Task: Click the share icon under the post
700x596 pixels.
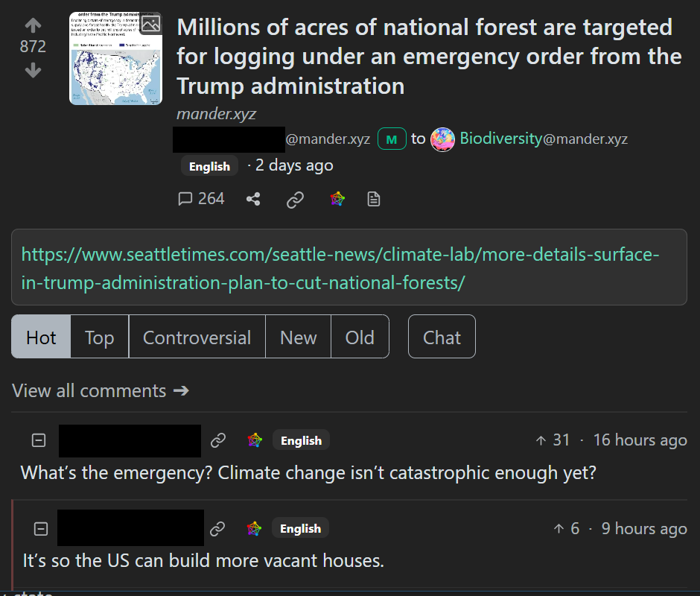Action: click(x=253, y=199)
